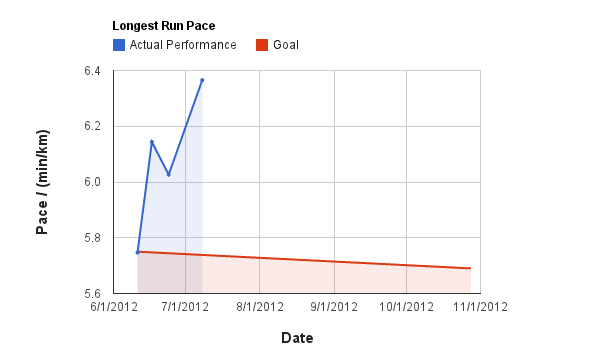Click the right end of the red Goal line
Screen dimensions: 593x363
pyautogui.click(x=470, y=268)
